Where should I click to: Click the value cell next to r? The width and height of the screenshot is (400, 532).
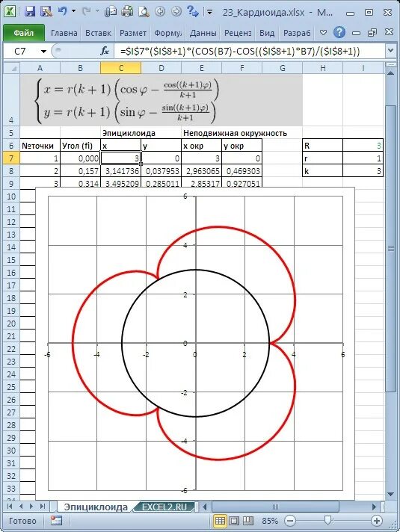(x=363, y=158)
